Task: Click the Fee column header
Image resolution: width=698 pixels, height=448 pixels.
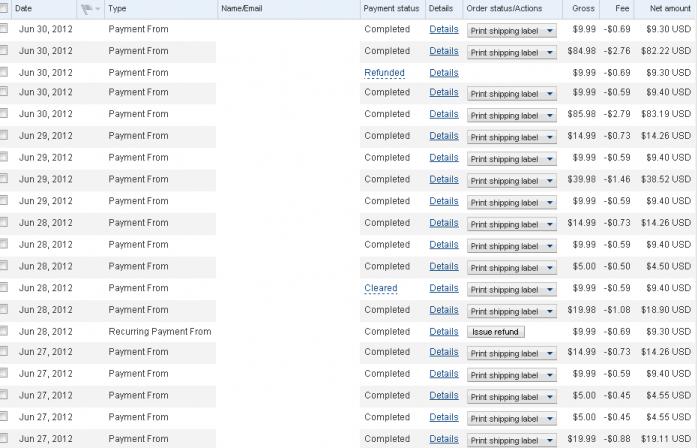Action: (622, 8)
